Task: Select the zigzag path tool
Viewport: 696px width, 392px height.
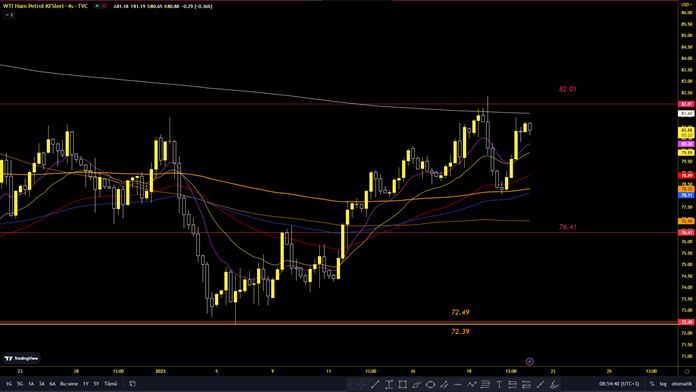Action: (471, 384)
